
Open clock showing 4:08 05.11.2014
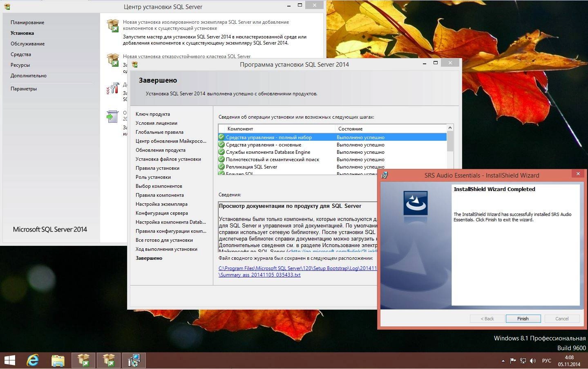click(569, 361)
